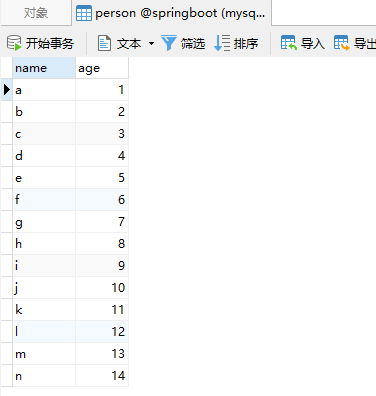Click the current row arrow indicator
The height and width of the screenshot is (396, 376).
[7, 90]
